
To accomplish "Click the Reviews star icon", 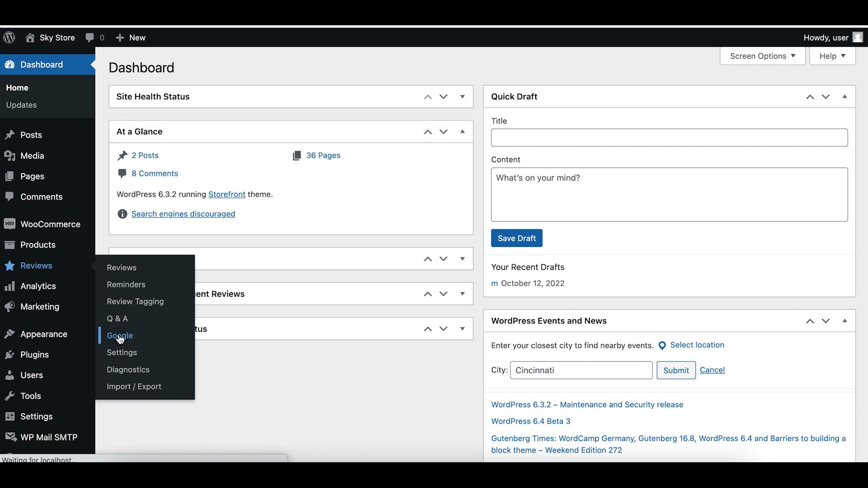I will point(9,266).
